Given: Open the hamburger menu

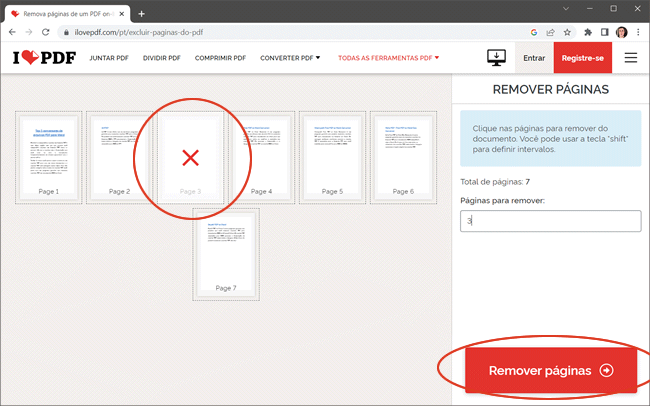Looking at the screenshot, I should tap(631, 58).
